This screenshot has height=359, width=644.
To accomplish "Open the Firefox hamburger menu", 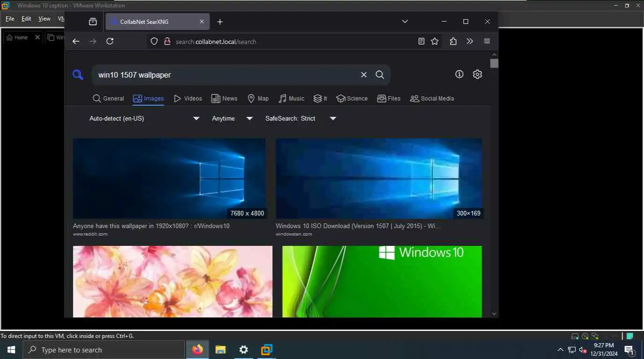I will [x=487, y=41].
